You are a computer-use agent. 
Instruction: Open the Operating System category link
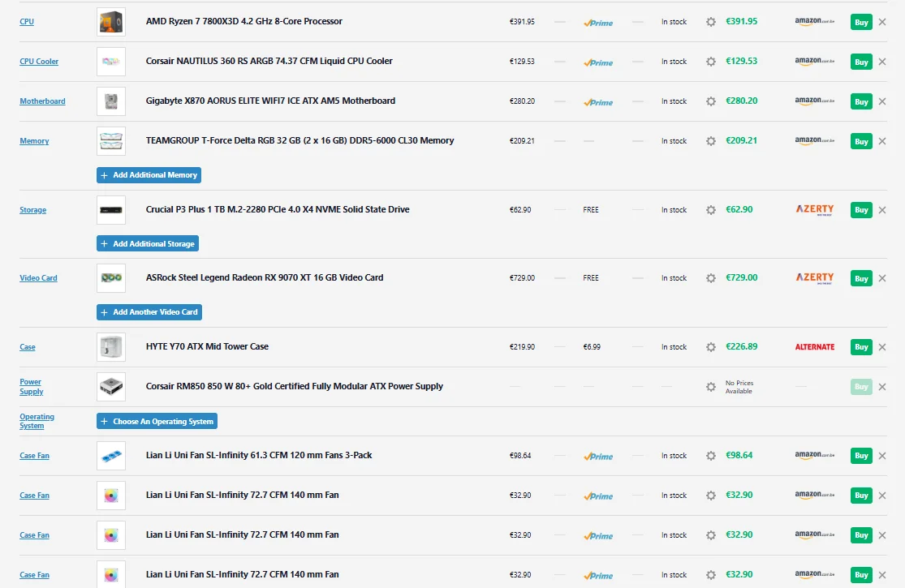[37, 422]
